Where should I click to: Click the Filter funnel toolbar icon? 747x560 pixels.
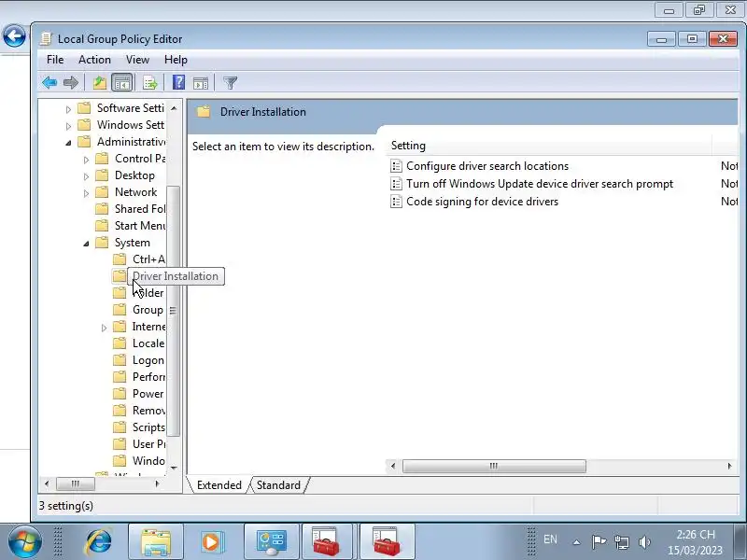230,83
